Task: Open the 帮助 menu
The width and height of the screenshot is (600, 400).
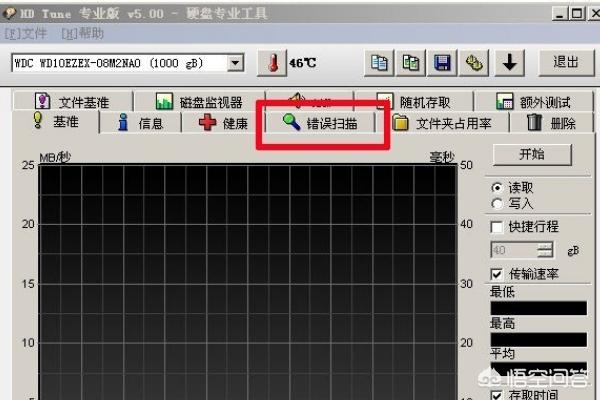Action: (83, 34)
